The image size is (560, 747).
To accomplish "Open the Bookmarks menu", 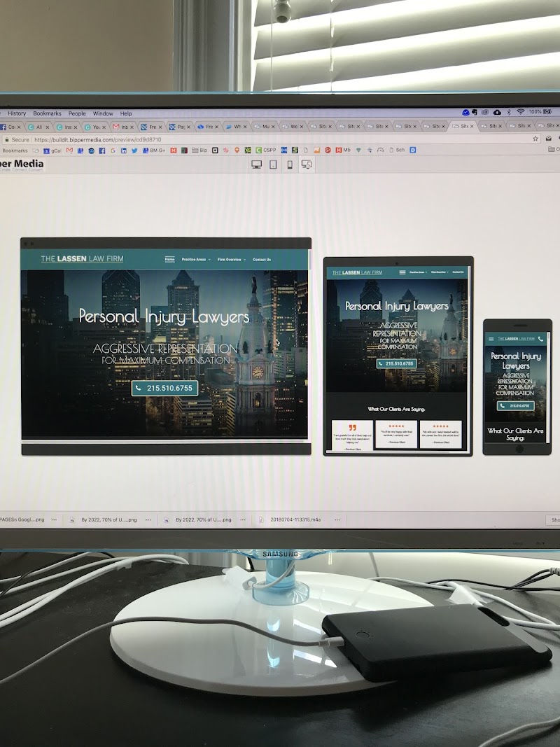I will pyautogui.click(x=47, y=113).
